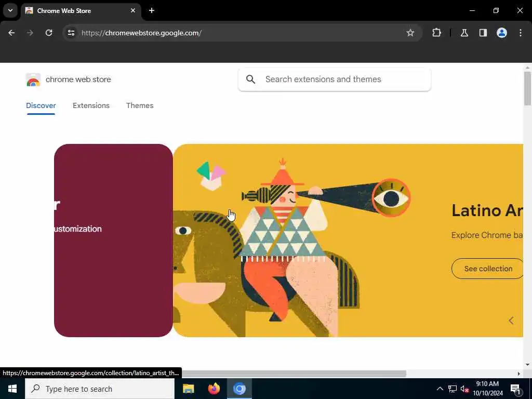Open File Explorer from the taskbar

tap(188, 389)
